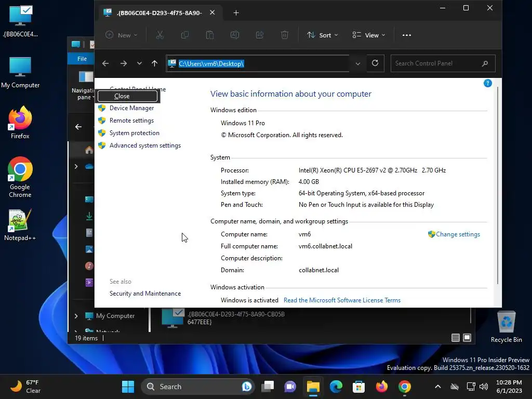
Task: Open Task View on the taskbar
Action: click(x=268, y=387)
